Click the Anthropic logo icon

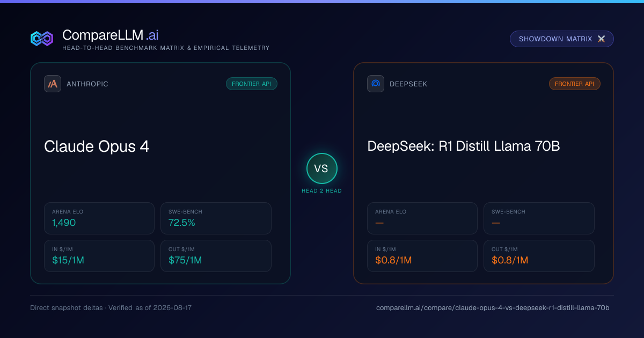tap(53, 84)
